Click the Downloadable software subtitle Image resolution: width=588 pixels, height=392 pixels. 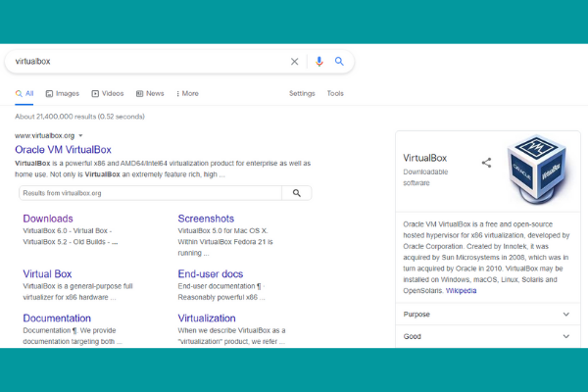[425, 177]
